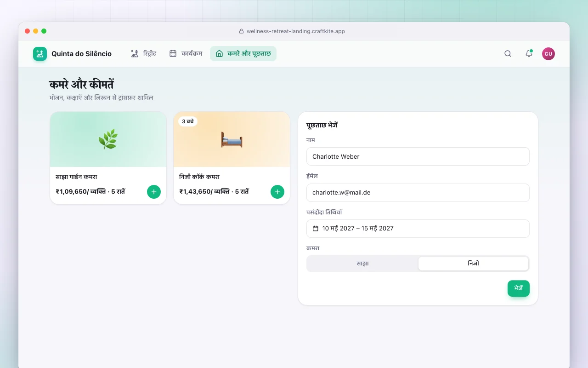Open the पसंदीदा तिथियाँ date range picker
The width and height of the screenshot is (588, 368).
coord(418,229)
